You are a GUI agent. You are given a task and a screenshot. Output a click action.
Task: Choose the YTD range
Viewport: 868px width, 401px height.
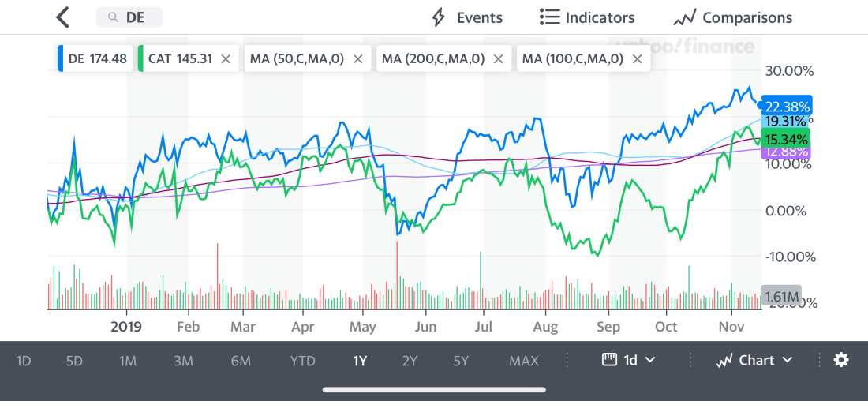(302, 361)
